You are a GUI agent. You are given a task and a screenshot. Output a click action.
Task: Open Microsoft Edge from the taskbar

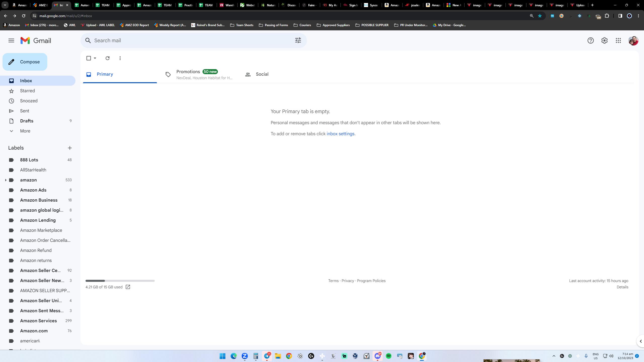point(233,356)
